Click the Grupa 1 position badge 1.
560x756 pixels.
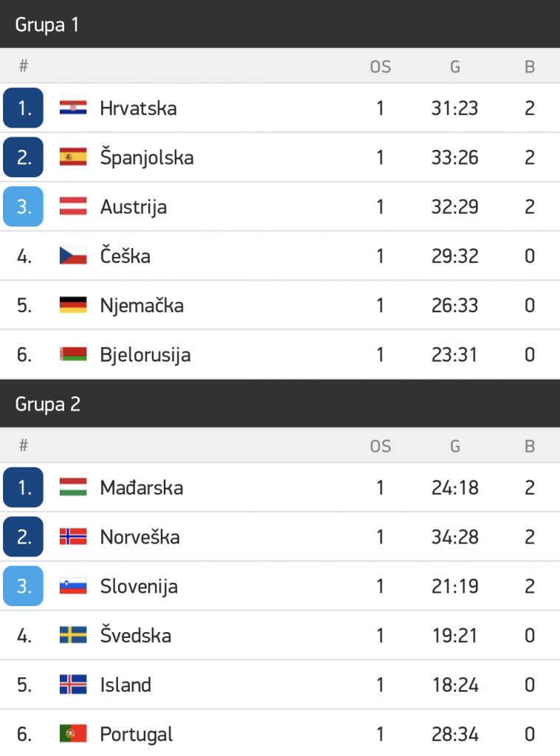click(24, 108)
